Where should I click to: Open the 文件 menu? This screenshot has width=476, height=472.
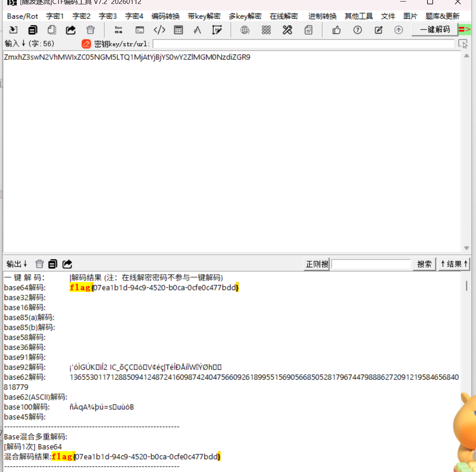pos(388,16)
